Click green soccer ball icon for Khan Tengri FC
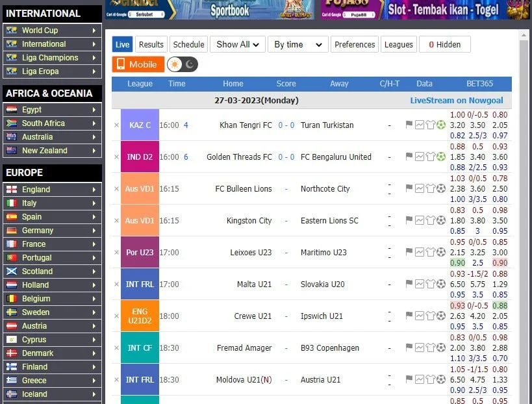Screen dimensions: 532x404 [440, 125]
